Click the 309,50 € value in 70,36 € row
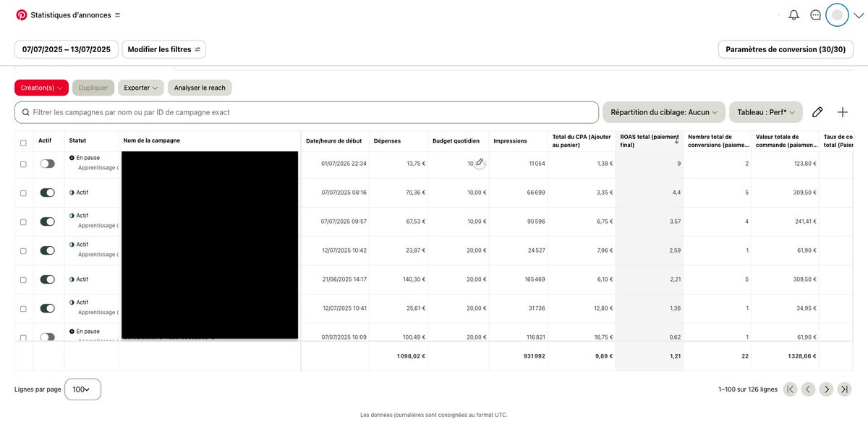868x430 pixels. pos(803,193)
